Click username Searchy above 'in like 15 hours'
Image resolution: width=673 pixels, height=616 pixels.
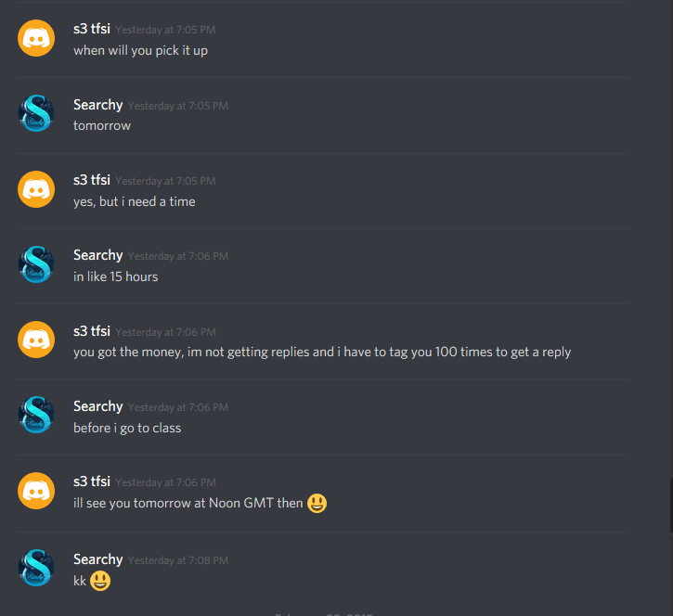pyautogui.click(x=97, y=255)
